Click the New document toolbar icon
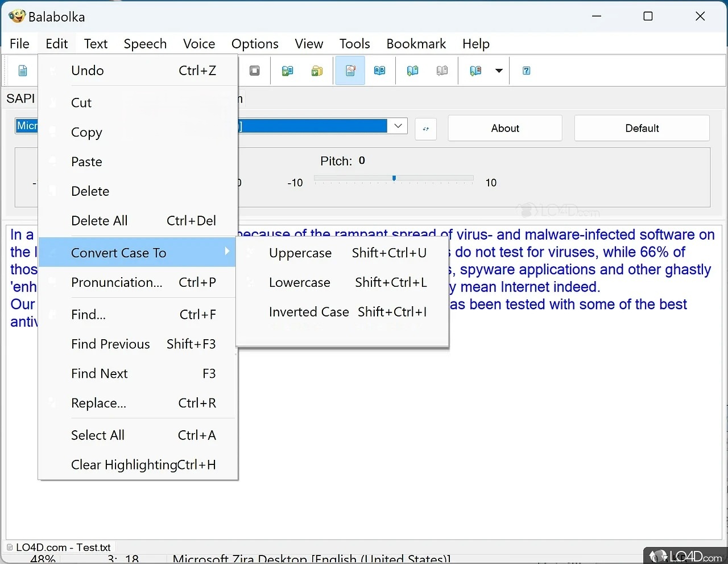The image size is (728, 564). tap(23, 71)
